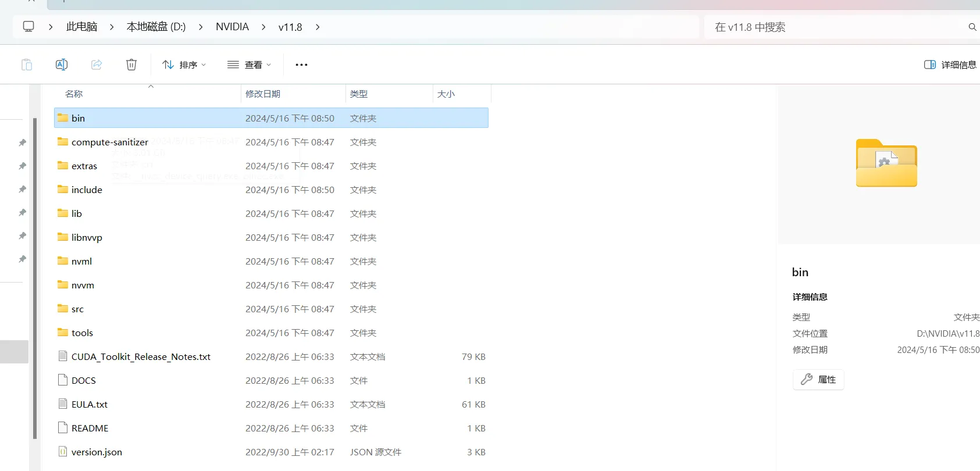Screen dimensions: 980x471
Task: Select the version.json file icon
Action: pos(63,451)
